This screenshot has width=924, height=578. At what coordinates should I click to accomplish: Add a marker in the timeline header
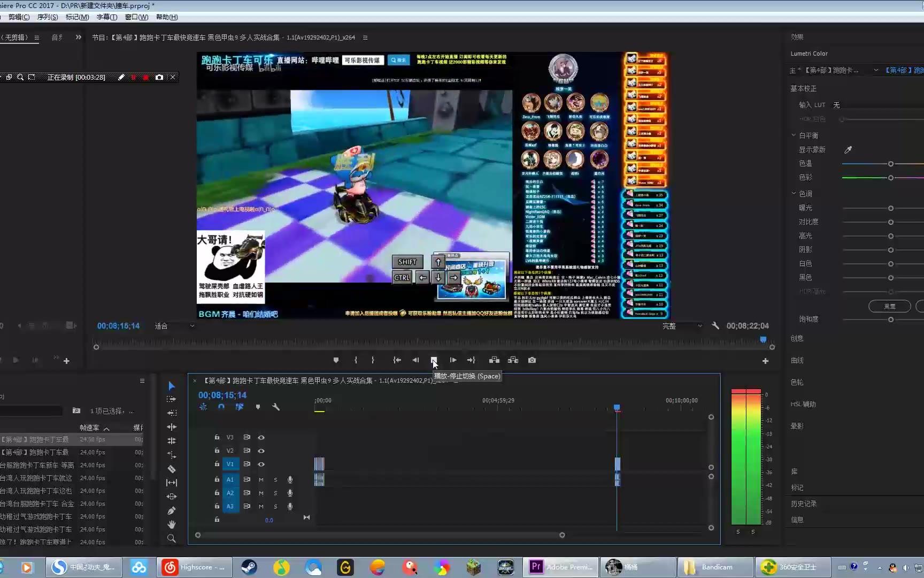pos(258,407)
